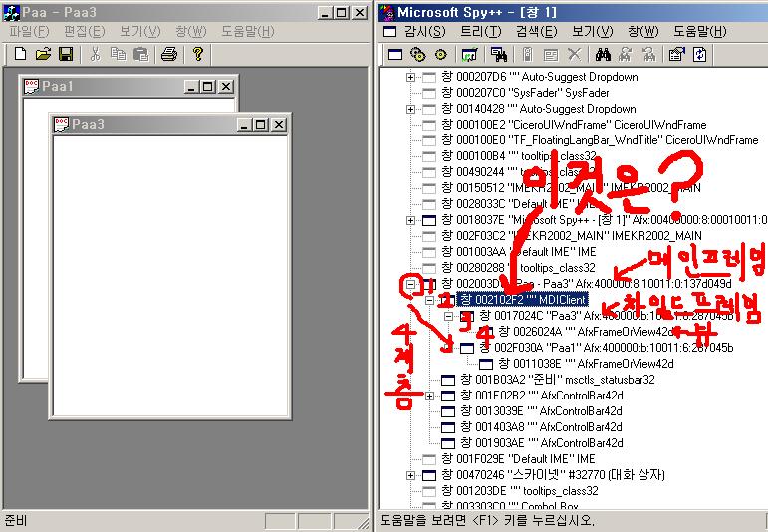Open Processes view (double gears) in Spy++
This screenshot has width=768, height=532.
[x=418, y=55]
